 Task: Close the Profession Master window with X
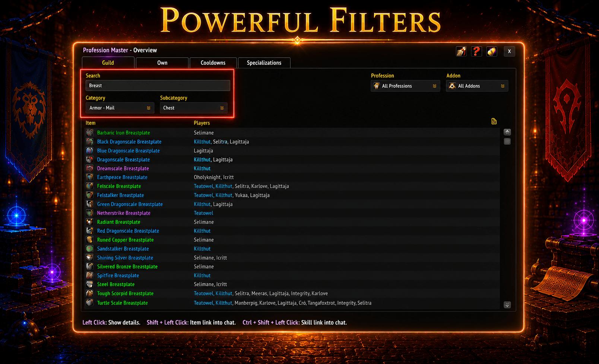[509, 51]
